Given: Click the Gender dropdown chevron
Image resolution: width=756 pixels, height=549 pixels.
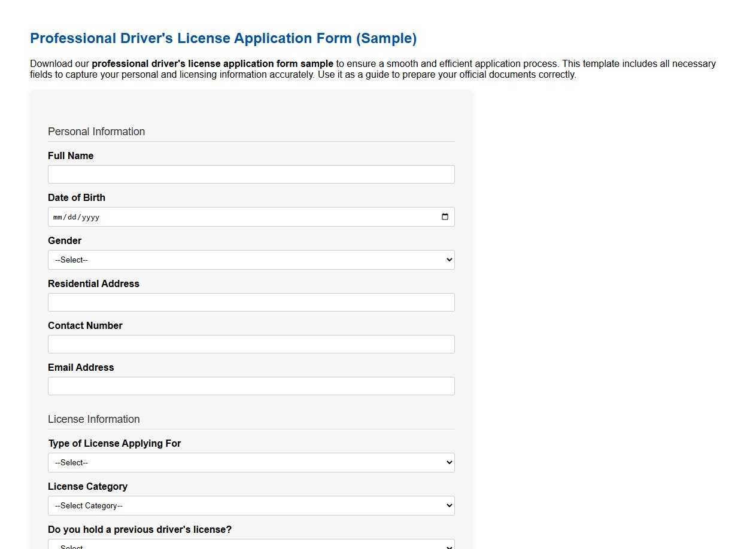Looking at the screenshot, I should tap(448, 260).
